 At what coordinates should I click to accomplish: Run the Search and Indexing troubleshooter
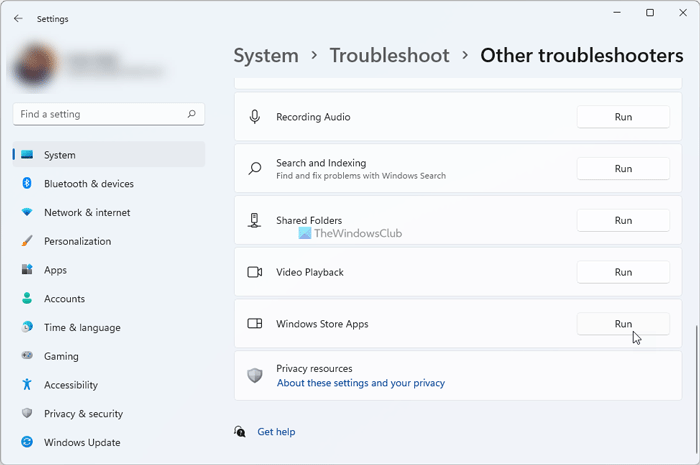(622, 169)
